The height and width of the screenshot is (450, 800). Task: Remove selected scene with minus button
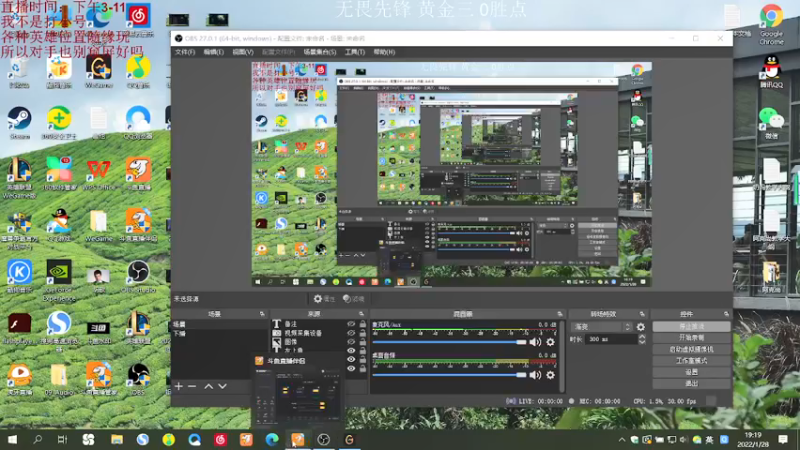click(192, 386)
